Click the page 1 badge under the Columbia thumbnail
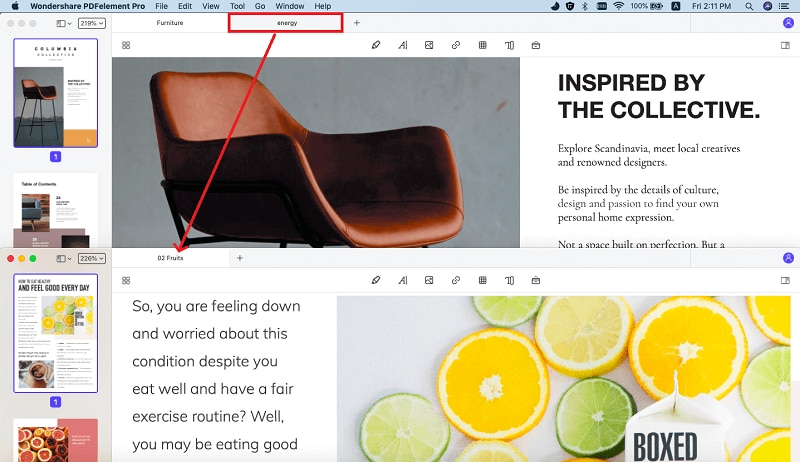The height and width of the screenshot is (462, 800). pyautogui.click(x=56, y=157)
